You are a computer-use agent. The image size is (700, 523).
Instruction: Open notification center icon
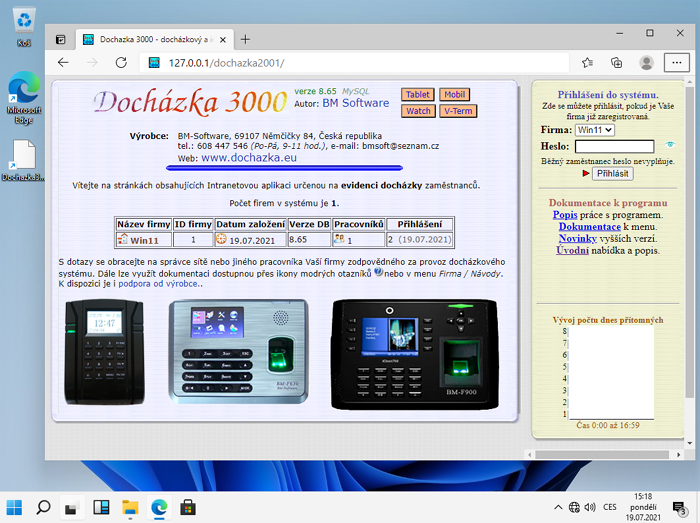[x=679, y=507]
